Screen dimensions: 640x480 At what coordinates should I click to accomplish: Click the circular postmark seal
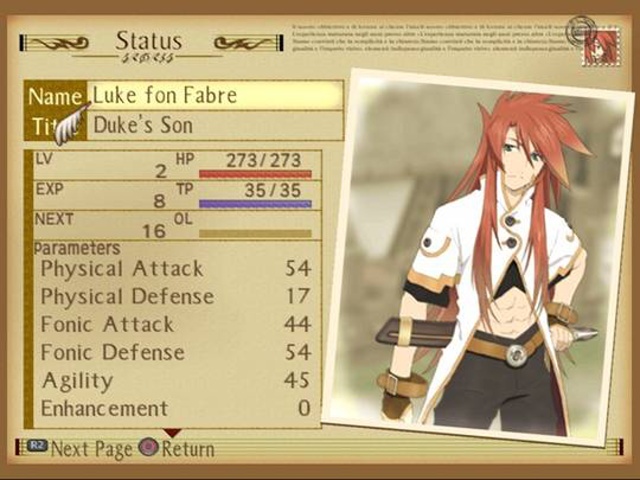[x=581, y=30]
